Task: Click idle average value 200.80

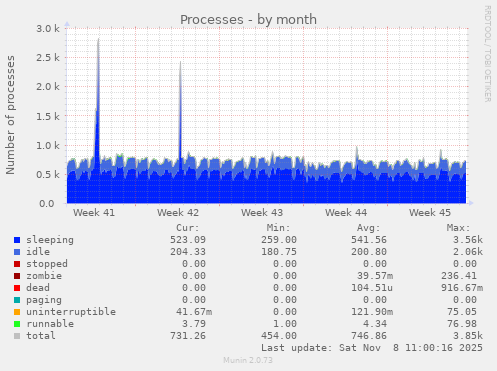Action: coord(369,252)
